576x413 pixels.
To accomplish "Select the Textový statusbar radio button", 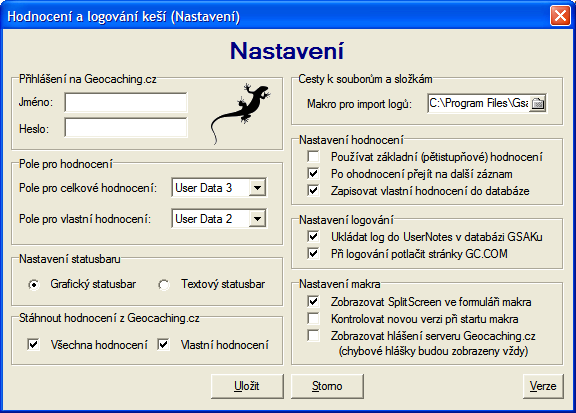I will click(x=164, y=284).
